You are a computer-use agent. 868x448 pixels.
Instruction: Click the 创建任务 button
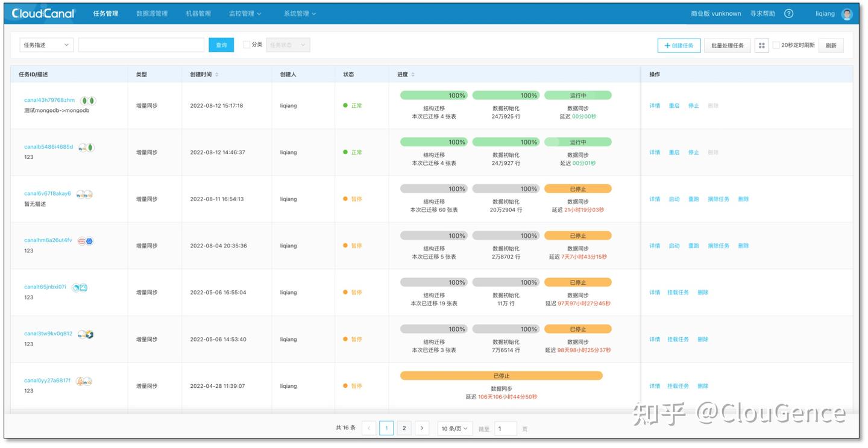679,45
